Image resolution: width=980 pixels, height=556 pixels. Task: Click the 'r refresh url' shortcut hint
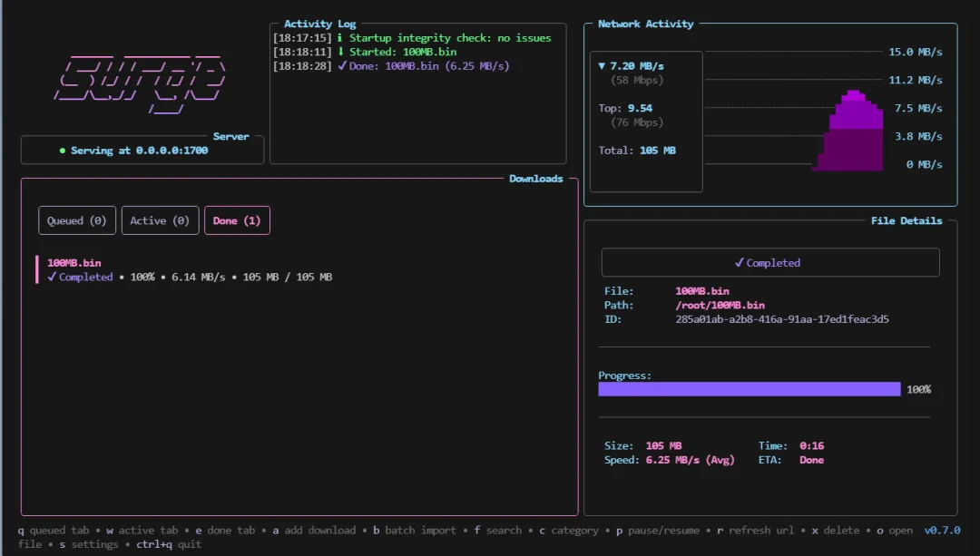[x=755, y=531]
